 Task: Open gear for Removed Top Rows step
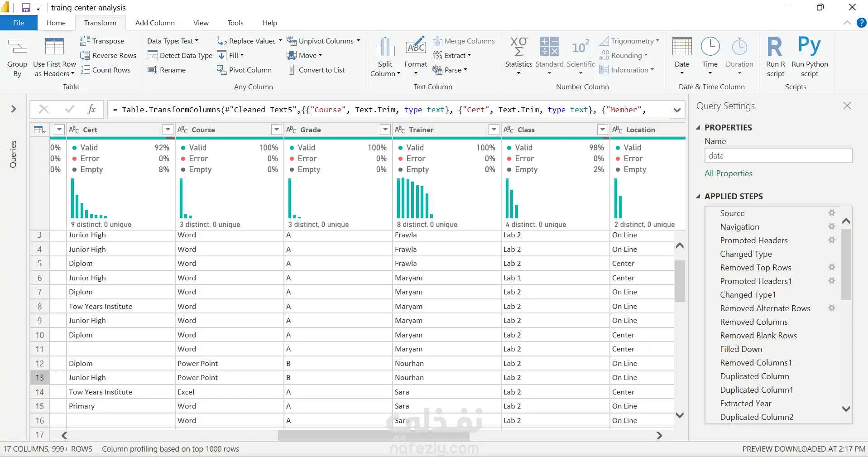pyautogui.click(x=832, y=267)
